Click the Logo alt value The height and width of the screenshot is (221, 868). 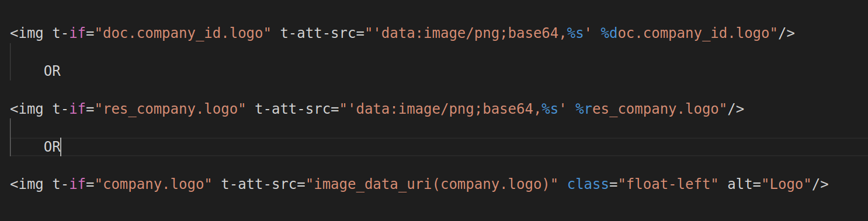point(786,184)
